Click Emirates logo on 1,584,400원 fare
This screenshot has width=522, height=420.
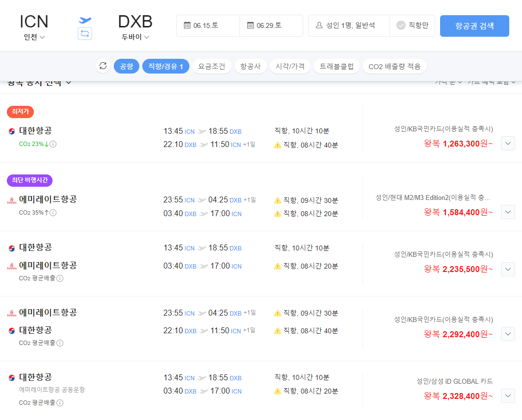click(12, 200)
